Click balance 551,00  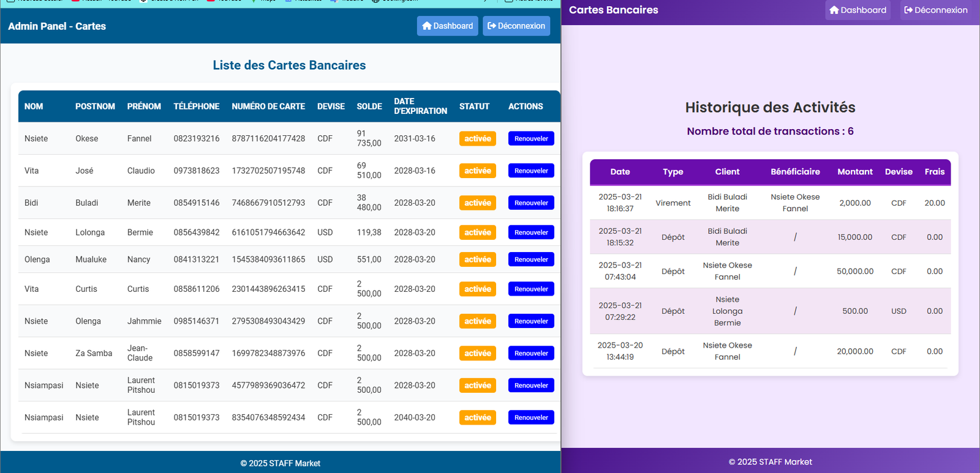pyautogui.click(x=369, y=259)
